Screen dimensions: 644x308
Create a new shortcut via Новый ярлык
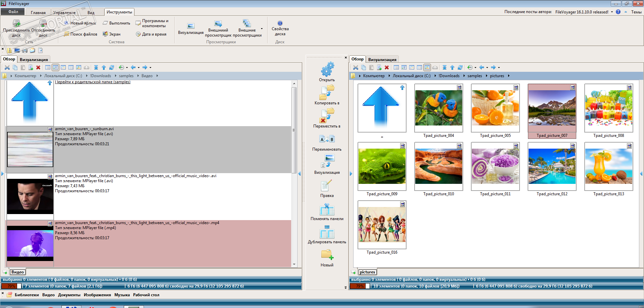[x=80, y=23]
